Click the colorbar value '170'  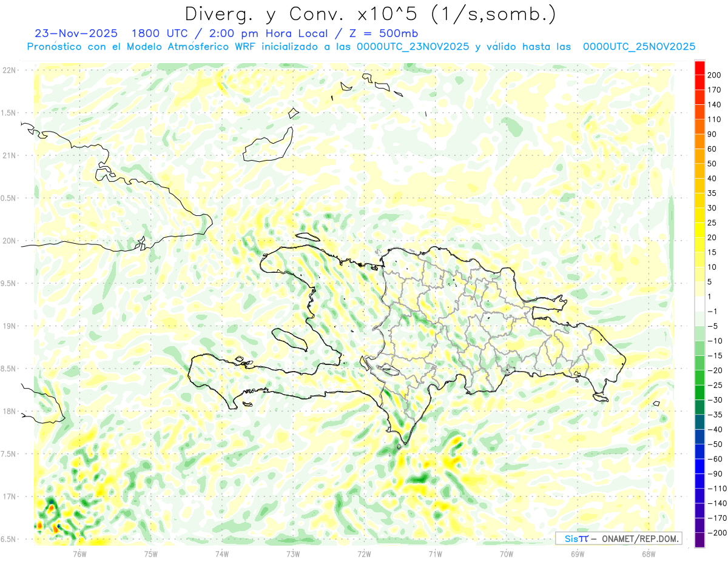click(x=715, y=90)
